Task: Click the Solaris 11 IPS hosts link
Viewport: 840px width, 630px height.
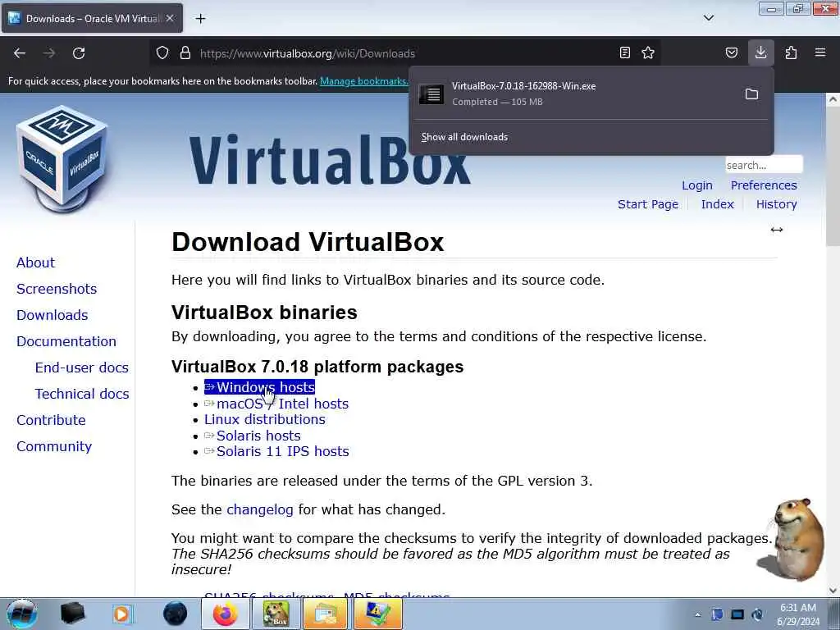Action: pos(276,452)
